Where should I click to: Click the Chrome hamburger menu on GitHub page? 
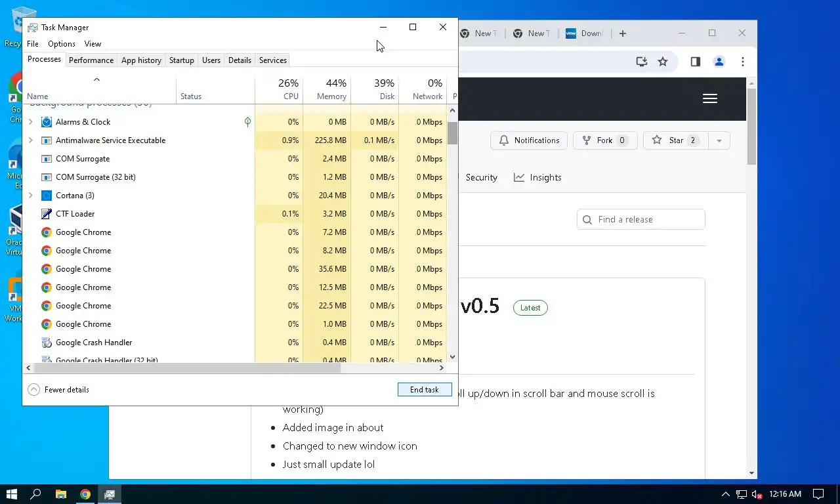[710, 98]
